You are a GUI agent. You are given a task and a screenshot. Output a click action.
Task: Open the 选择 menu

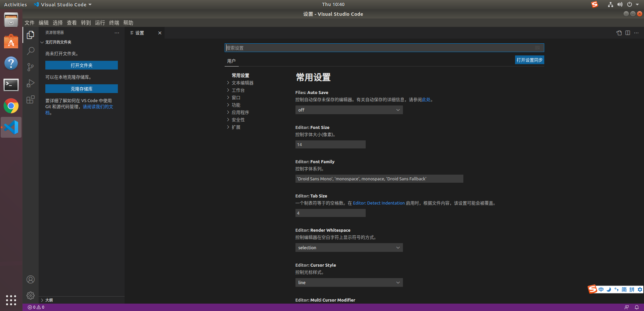pyautogui.click(x=58, y=23)
